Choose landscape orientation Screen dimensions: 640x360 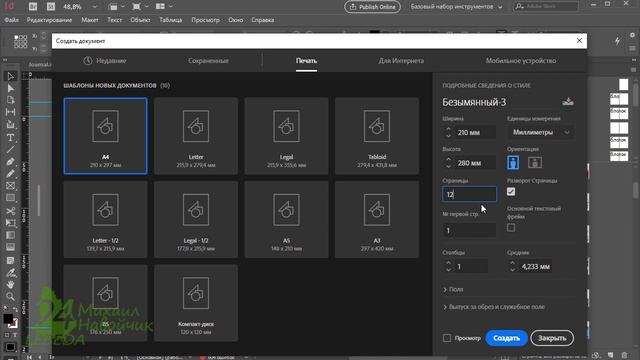pyautogui.click(x=535, y=162)
